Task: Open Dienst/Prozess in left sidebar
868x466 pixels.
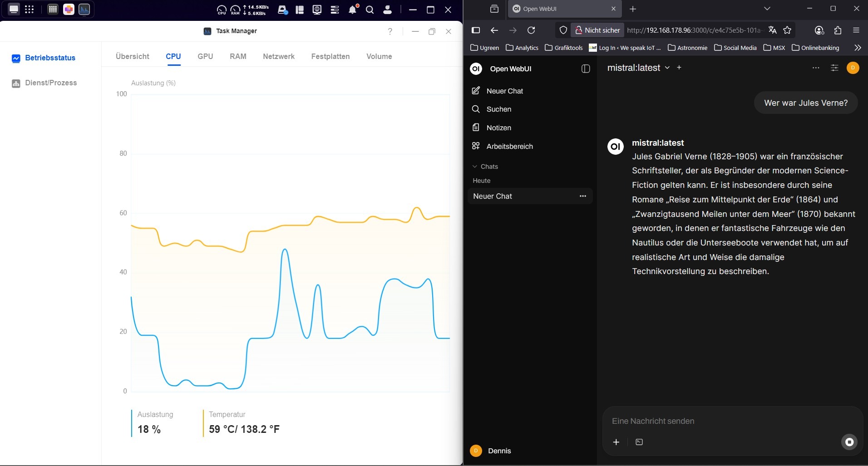Action: [x=50, y=83]
